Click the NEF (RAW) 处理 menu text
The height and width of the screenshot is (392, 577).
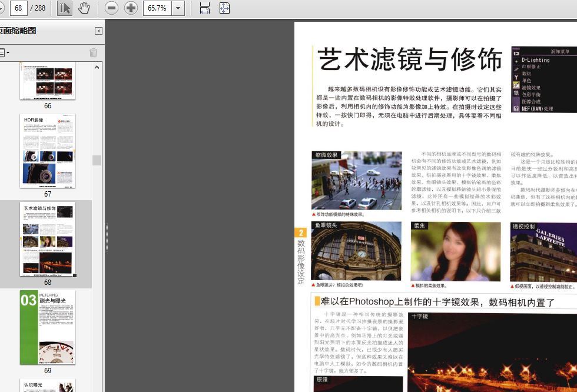tap(537, 109)
